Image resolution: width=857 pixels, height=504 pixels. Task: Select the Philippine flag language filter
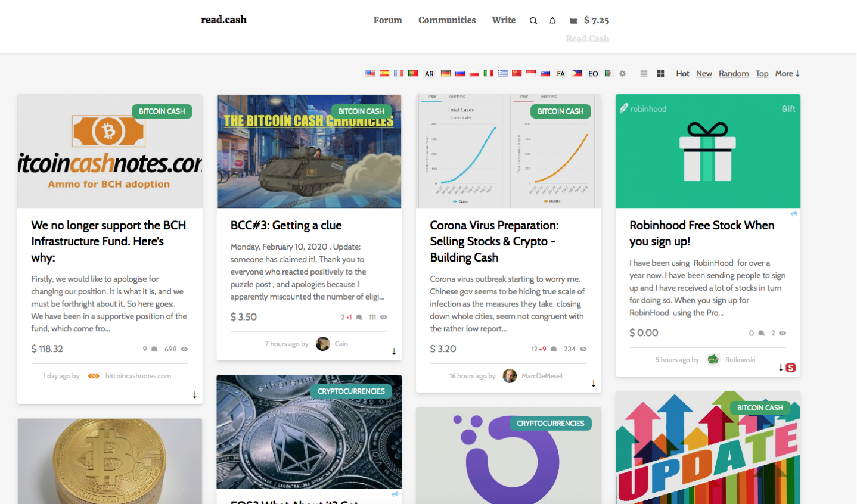[577, 73]
